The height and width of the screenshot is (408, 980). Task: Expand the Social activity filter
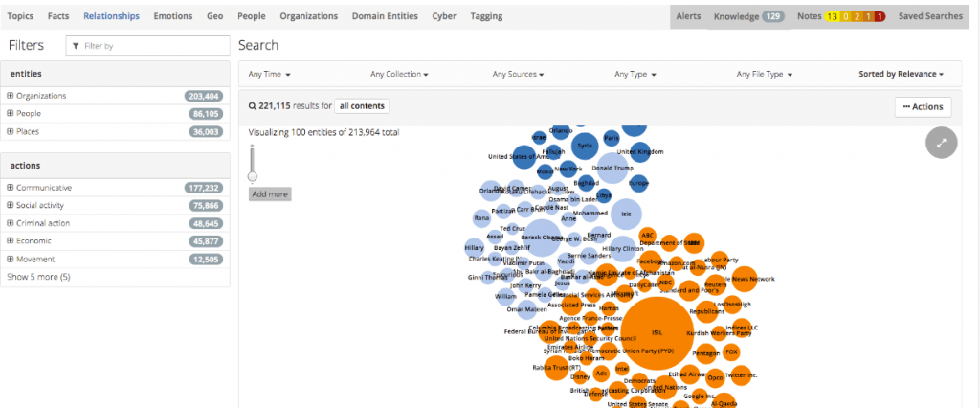pyautogui.click(x=10, y=205)
